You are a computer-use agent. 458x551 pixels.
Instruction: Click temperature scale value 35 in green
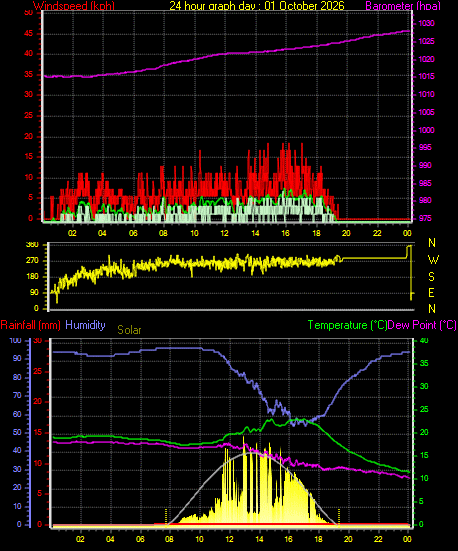pyautogui.click(x=424, y=363)
